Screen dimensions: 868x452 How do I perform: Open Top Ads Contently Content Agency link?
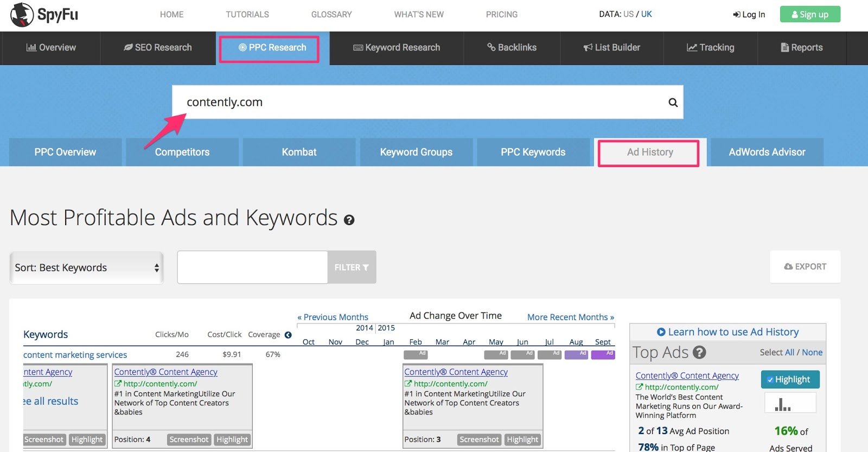tap(687, 375)
